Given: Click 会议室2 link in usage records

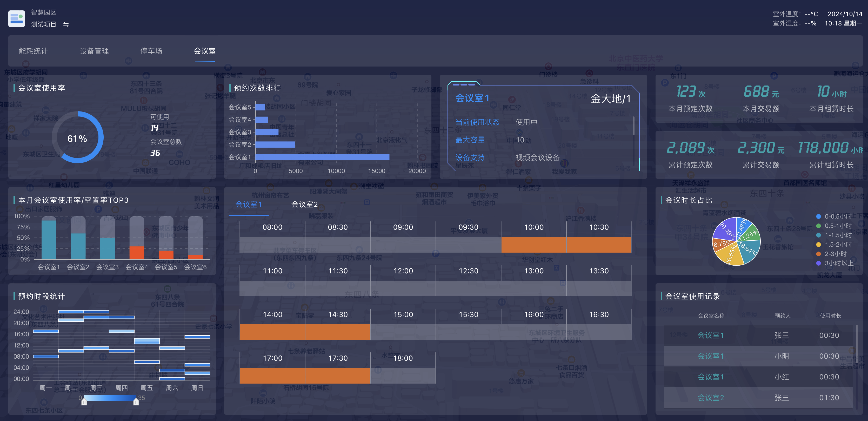Looking at the screenshot, I should tap(711, 398).
